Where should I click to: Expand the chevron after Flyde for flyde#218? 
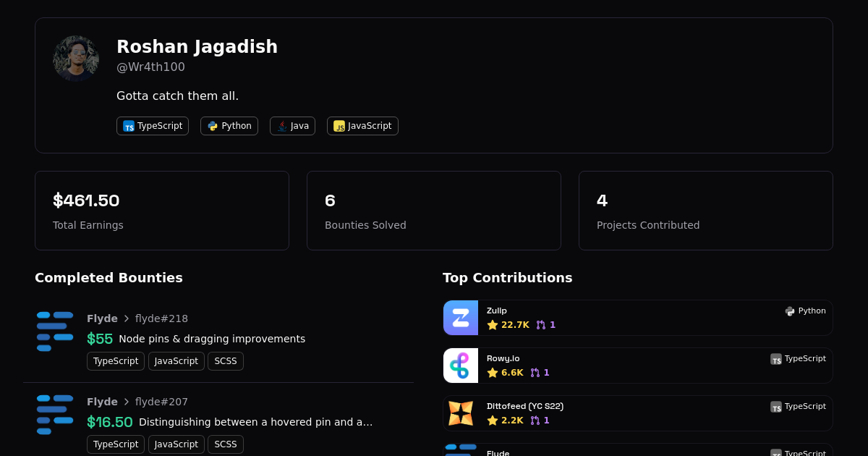point(127,318)
